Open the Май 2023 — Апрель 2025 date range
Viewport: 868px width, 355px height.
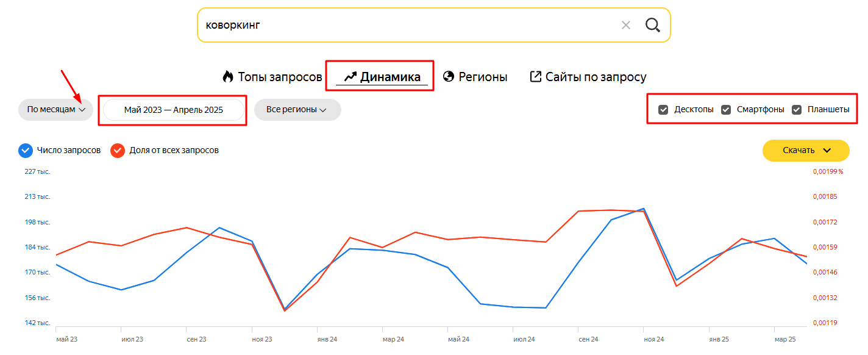tap(174, 110)
